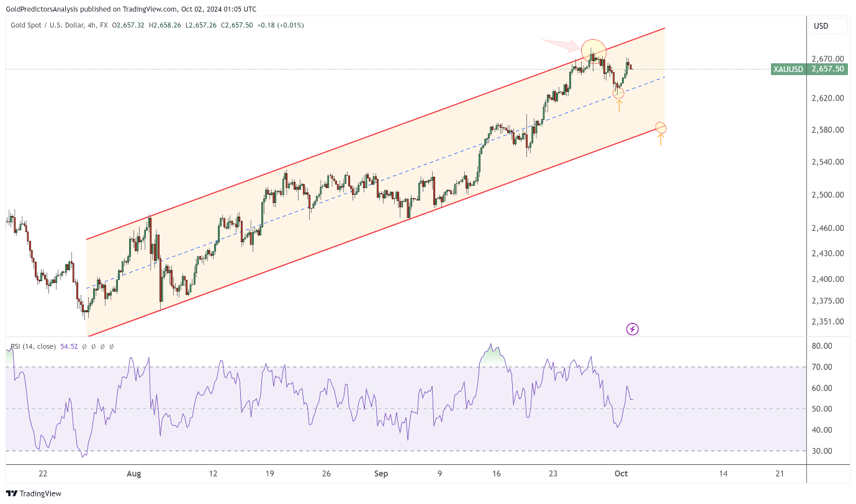Click the 50.00 RSI scale label
Image resolution: width=856 pixels, height=504 pixels.
tap(821, 409)
